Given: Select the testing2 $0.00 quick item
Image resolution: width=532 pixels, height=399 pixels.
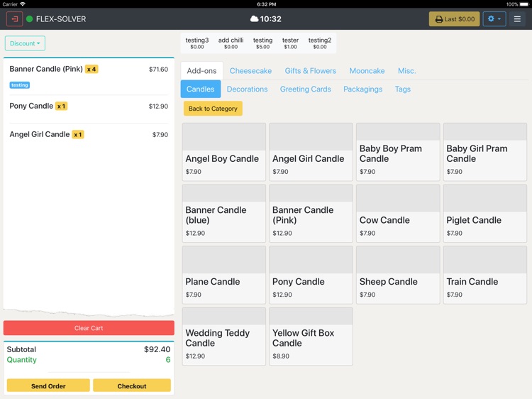Looking at the screenshot, I should pyautogui.click(x=320, y=43).
